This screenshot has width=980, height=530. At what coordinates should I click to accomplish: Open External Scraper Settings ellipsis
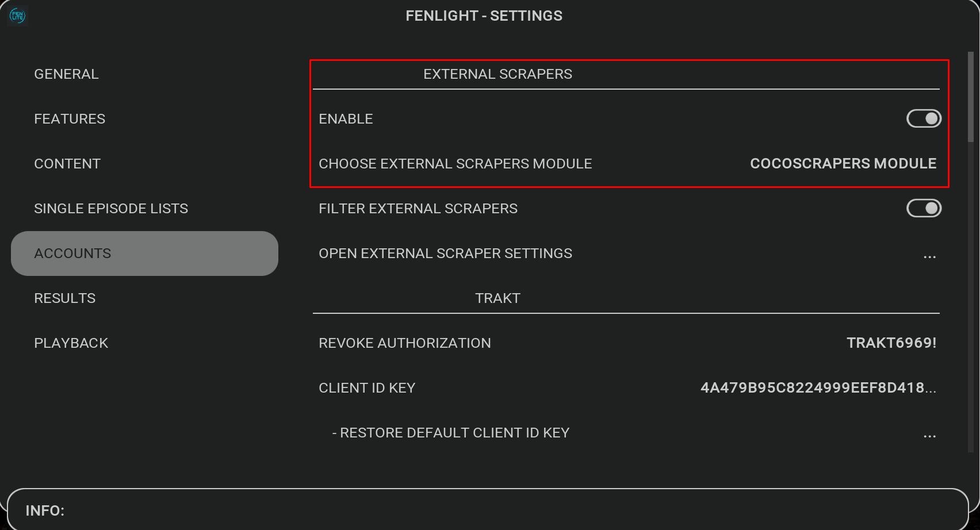pyautogui.click(x=929, y=255)
